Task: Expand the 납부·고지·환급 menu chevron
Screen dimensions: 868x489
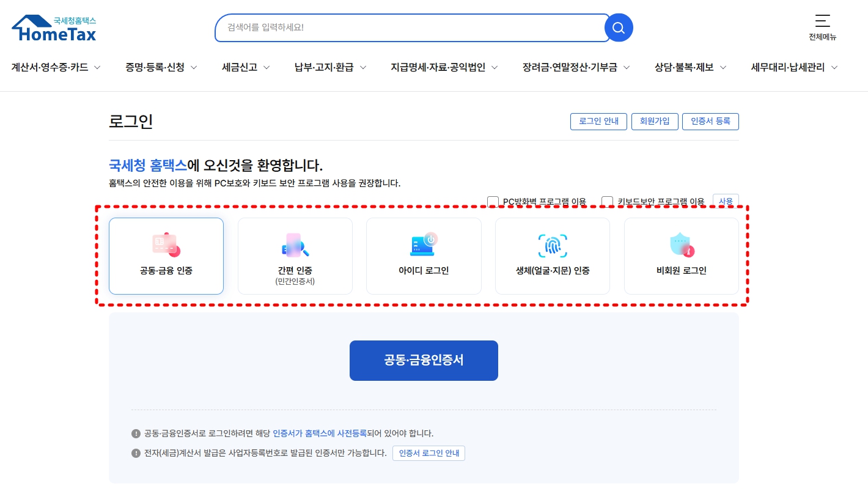Action: [x=363, y=67]
